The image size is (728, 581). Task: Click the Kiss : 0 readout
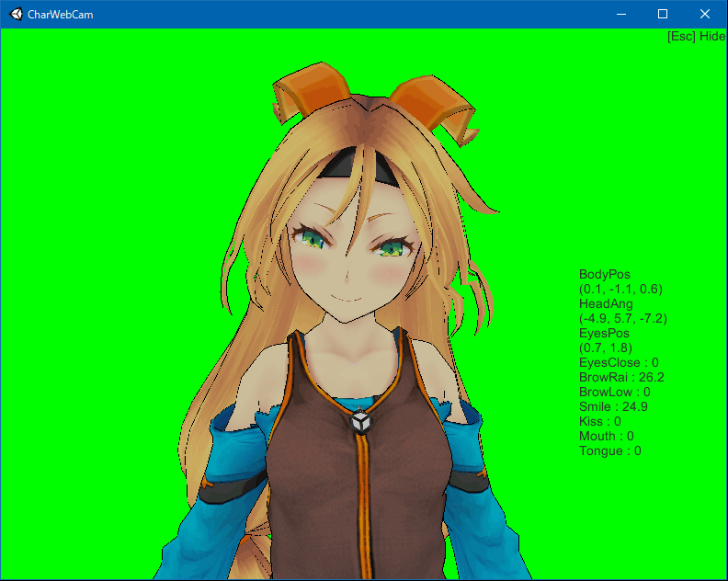click(600, 421)
